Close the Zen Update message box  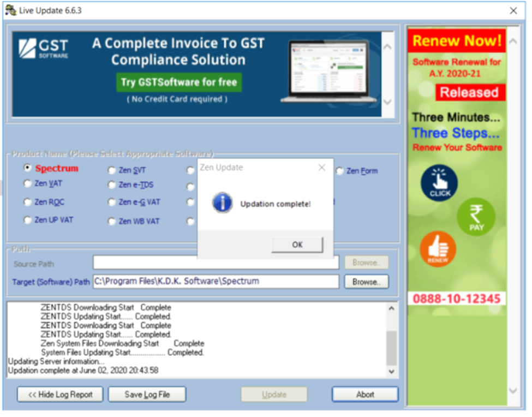pos(321,167)
